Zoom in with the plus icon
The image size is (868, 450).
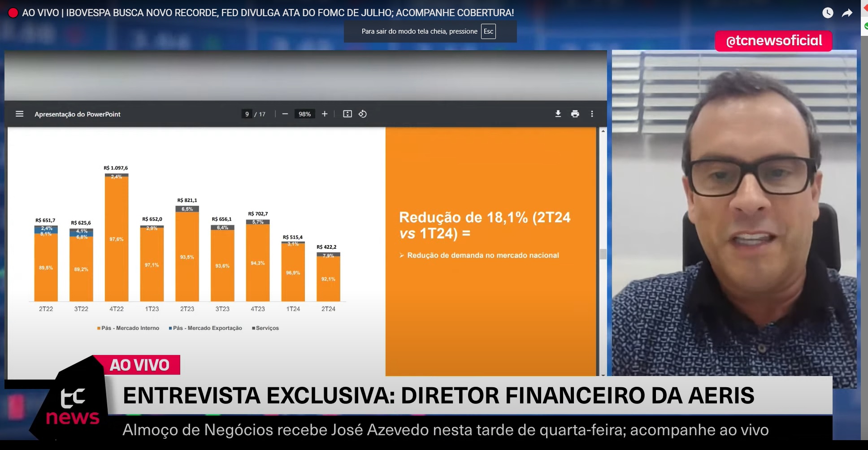[325, 114]
